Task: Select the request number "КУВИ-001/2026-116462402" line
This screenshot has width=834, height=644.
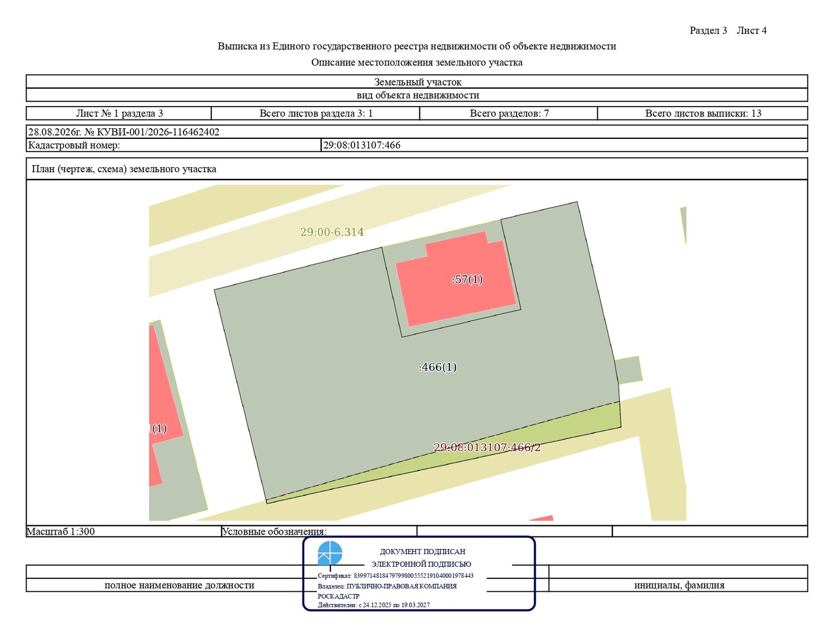Action: (123, 132)
